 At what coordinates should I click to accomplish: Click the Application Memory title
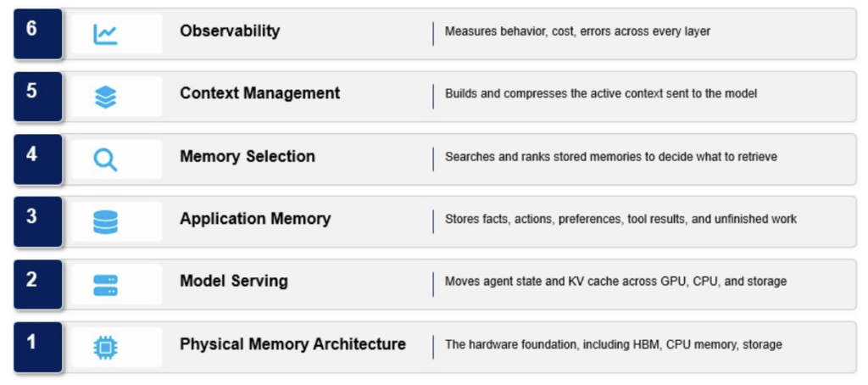point(255,219)
